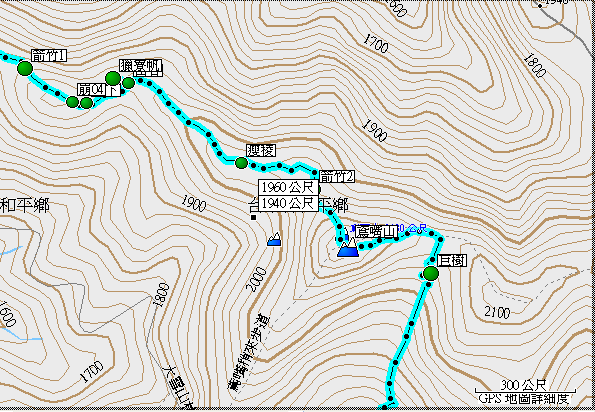Click the 巨樹 waypoint label box
The height and width of the screenshot is (412, 595).
click(x=452, y=261)
